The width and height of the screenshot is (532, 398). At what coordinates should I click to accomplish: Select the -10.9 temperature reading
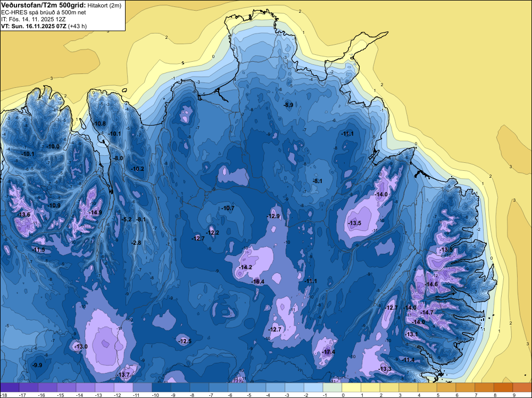coord(54,205)
